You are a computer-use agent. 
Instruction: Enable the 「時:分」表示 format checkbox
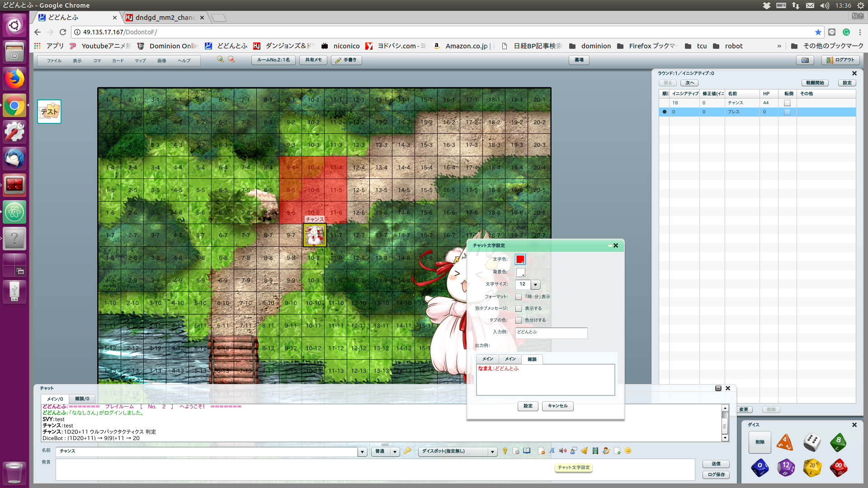click(519, 297)
